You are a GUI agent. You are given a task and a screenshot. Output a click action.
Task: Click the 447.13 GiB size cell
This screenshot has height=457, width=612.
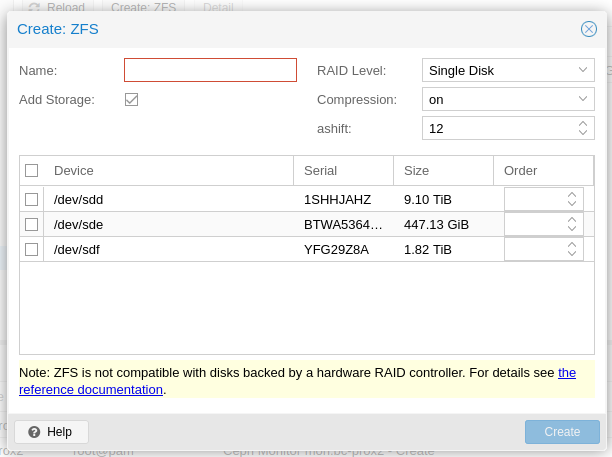pyautogui.click(x=436, y=224)
